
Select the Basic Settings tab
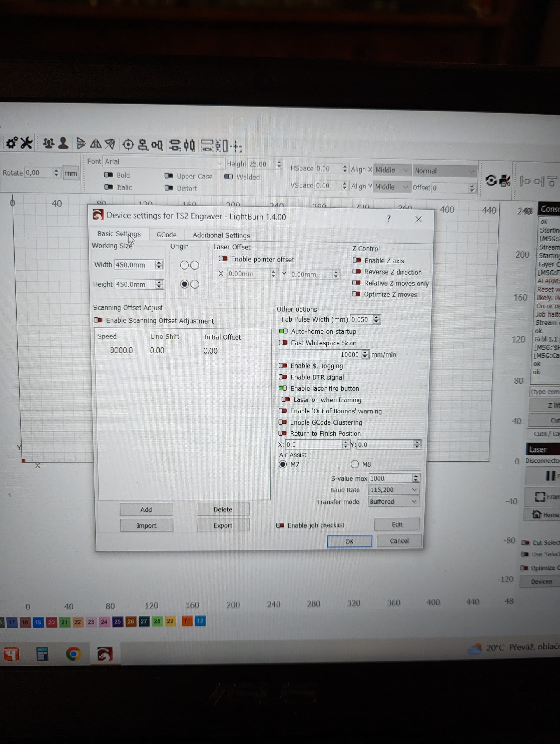pyautogui.click(x=119, y=234)
